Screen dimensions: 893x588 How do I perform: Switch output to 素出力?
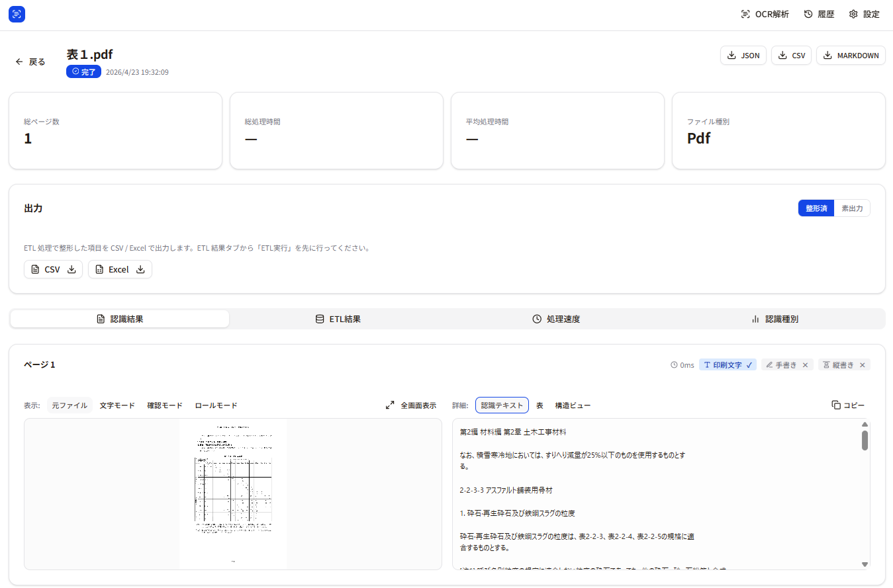click(x=852, y=208)
